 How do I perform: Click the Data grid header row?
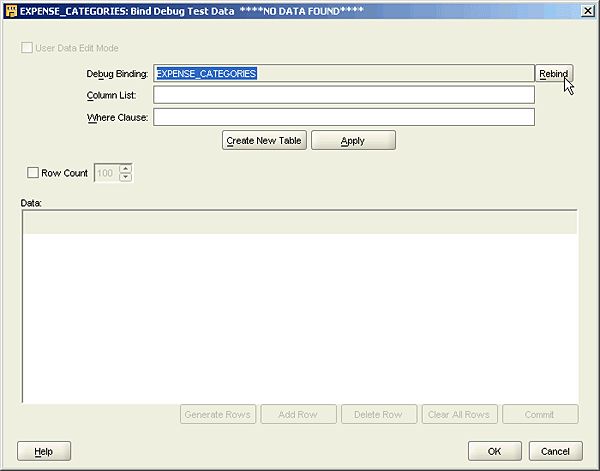click(300, 222)
